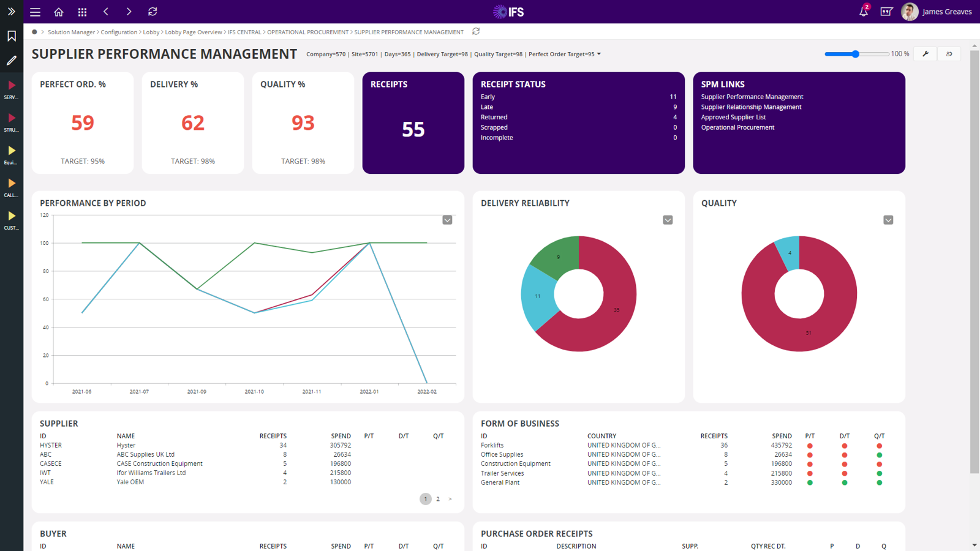Open the Receipts 55 tile
Viewport: 980px width, 551px height.
(413, 123)
